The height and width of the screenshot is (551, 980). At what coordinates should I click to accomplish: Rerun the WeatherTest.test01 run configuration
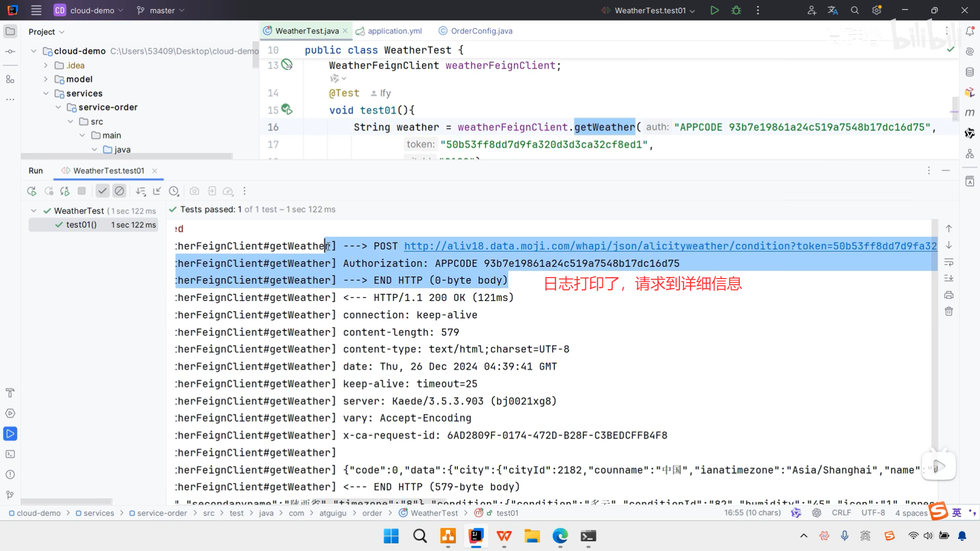31,191
